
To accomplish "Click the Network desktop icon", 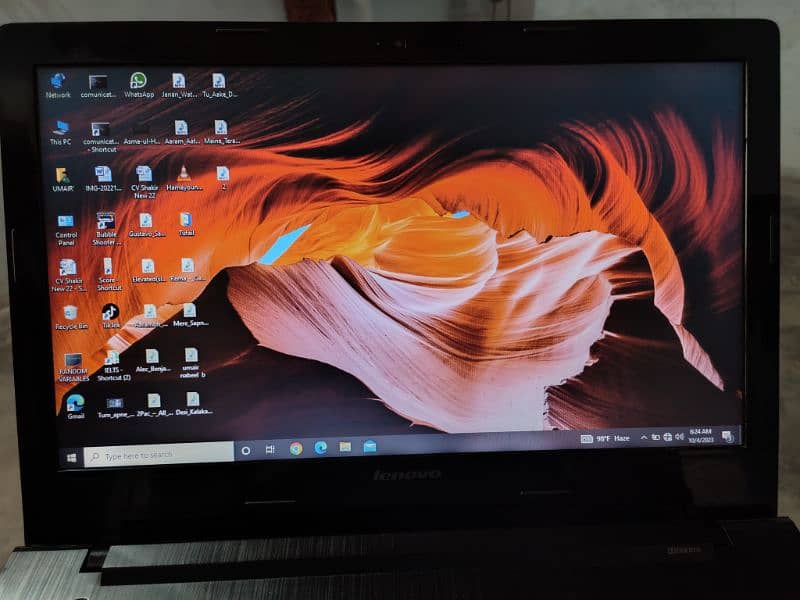I will (x=58, y=82).
